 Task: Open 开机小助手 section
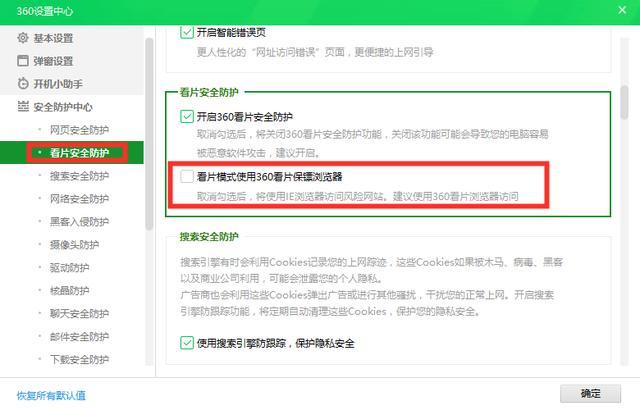click(x=72, y=84)
